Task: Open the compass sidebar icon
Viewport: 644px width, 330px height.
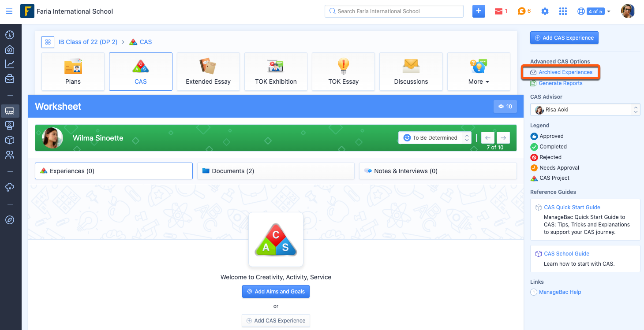Action: tap(10, 219)
